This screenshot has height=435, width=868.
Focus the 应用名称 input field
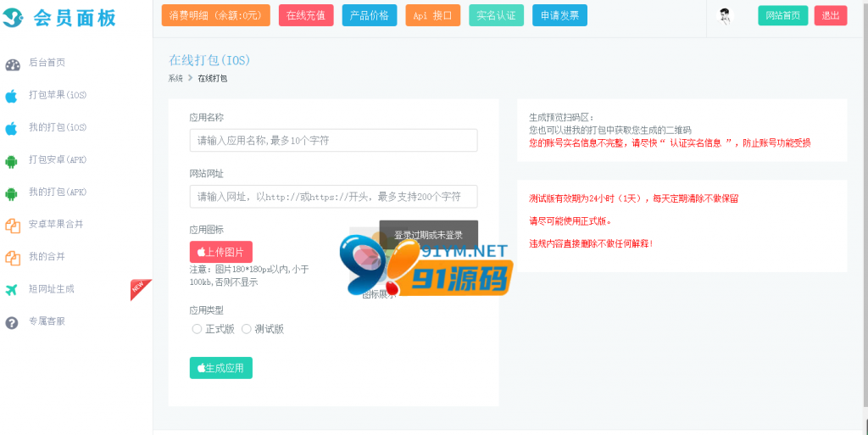click(x=333, y=141)
